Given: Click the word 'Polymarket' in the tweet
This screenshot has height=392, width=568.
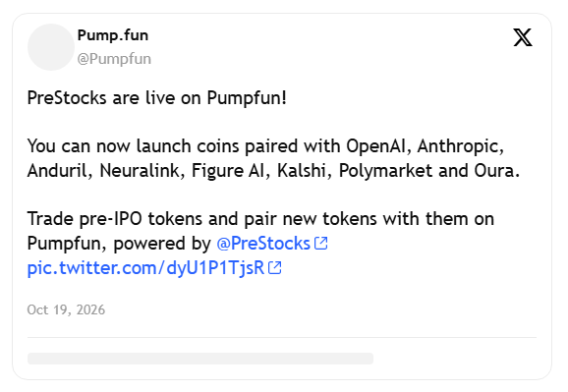Looking at the screenshot, I should coord(385,171).
